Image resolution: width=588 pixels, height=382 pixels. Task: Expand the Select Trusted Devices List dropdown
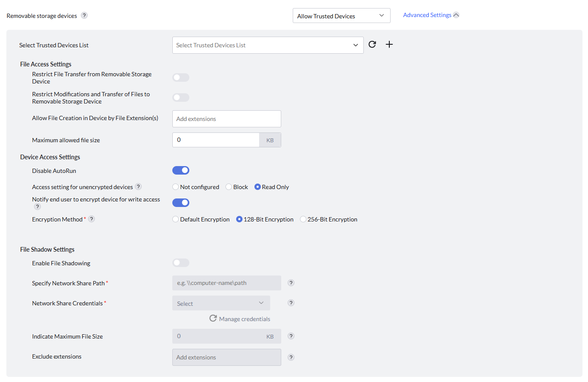click(x=268, y=45)
